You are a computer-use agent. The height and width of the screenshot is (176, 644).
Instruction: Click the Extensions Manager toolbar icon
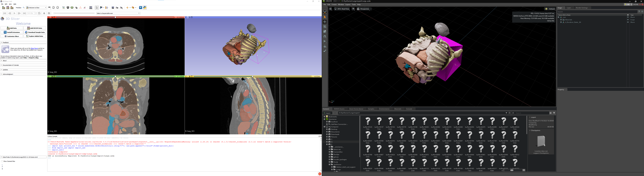(x=140, y=8)
